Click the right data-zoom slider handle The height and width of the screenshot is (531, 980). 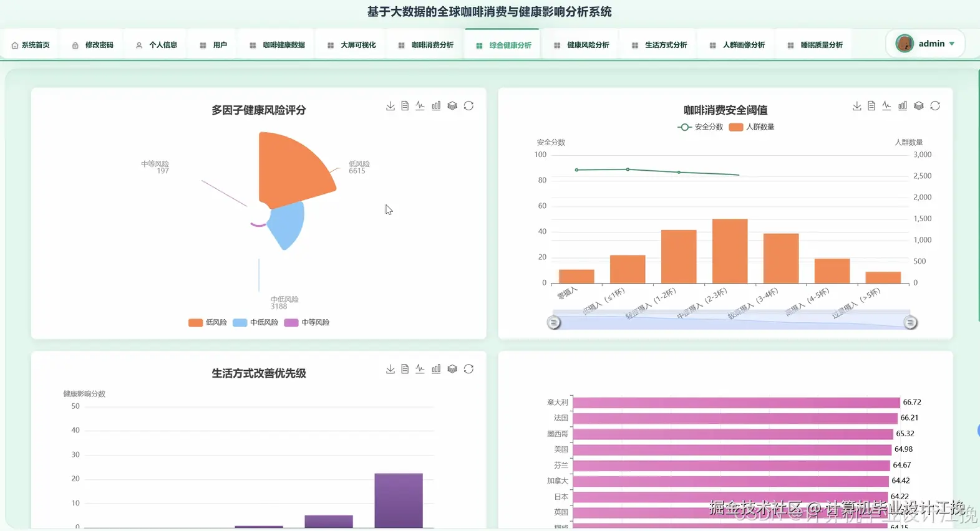tap(910, 322)
